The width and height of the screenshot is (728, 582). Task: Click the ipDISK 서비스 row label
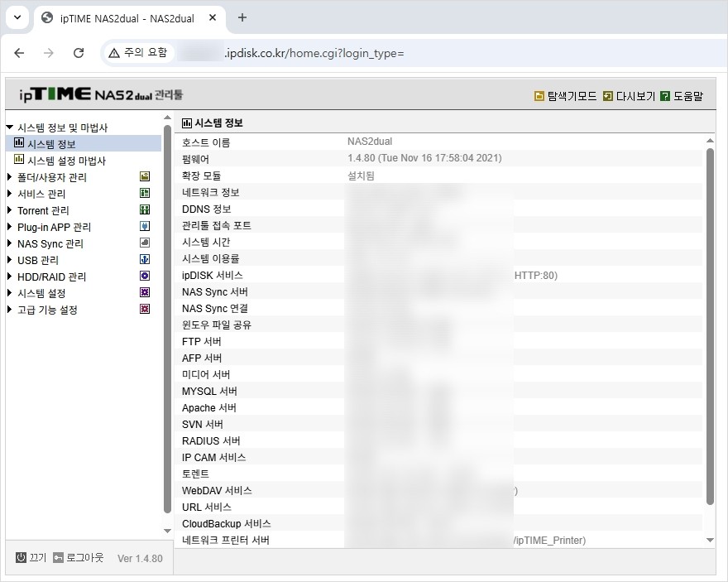click(x=212, y=276)
